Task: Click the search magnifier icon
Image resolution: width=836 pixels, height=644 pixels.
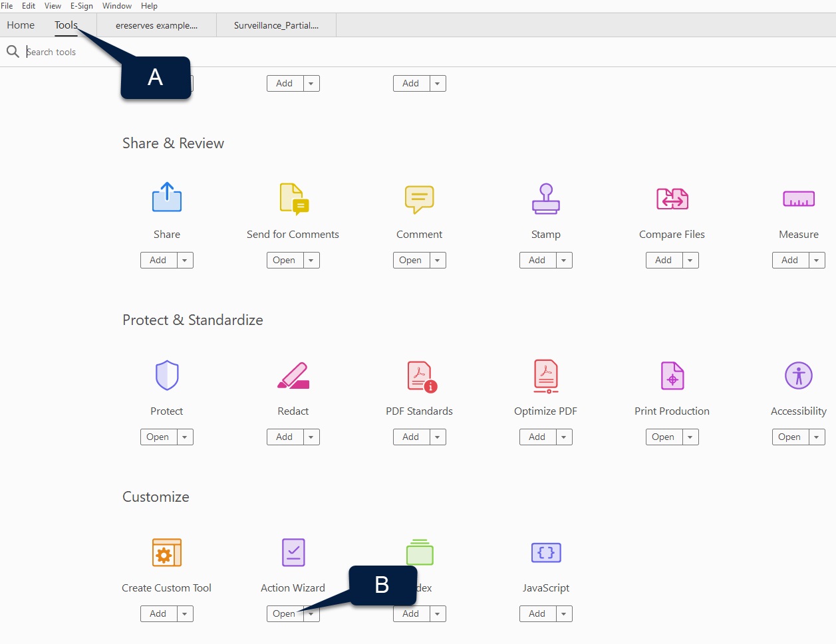Action: [x=13, y=51]
